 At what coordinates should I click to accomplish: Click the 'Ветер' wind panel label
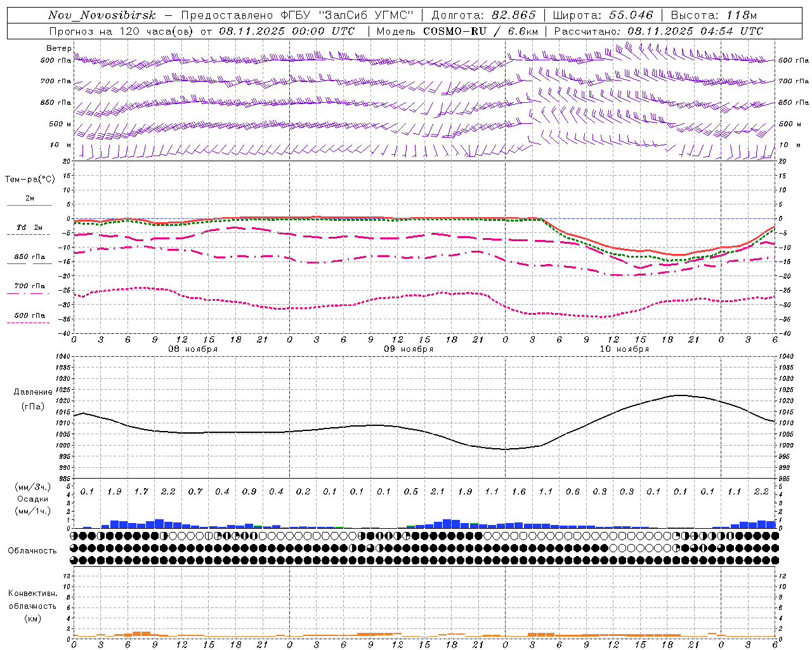pos(59,48)
